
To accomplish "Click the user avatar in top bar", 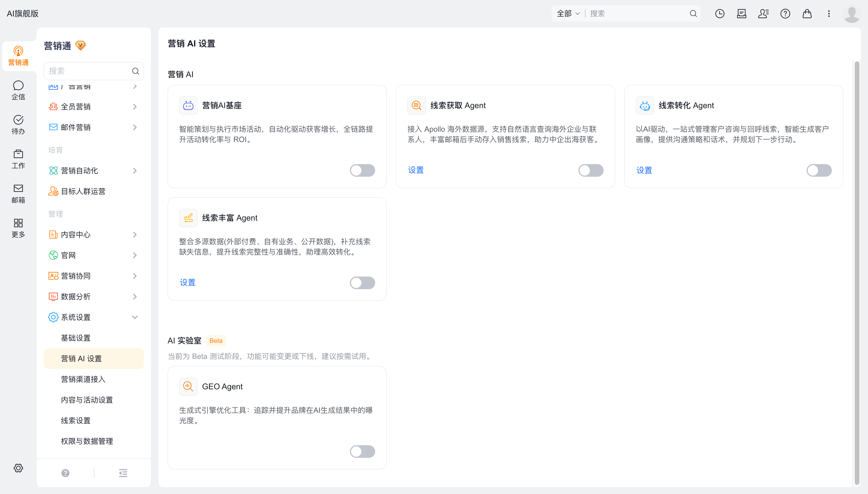I will click(x=852, y=14).
